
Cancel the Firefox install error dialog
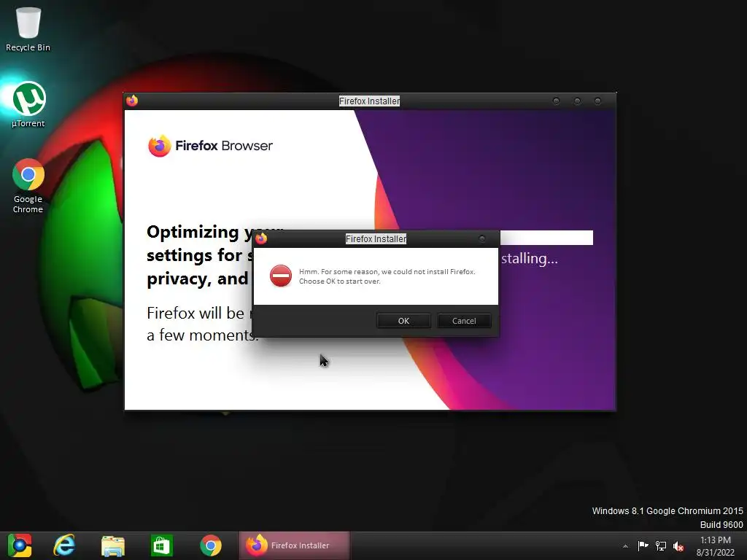click(x=464, y=321)
